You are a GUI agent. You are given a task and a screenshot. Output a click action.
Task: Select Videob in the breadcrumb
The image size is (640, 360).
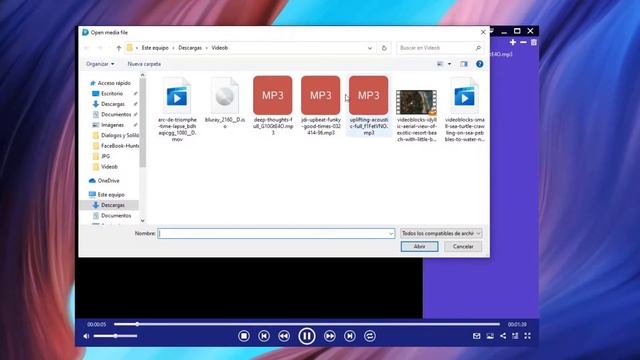point(220,48)
